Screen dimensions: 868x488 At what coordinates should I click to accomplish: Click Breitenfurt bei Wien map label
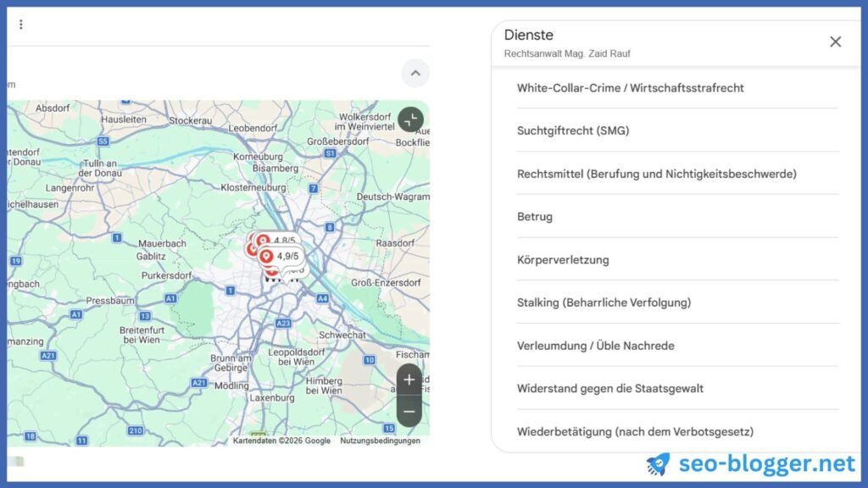[142, 335]
